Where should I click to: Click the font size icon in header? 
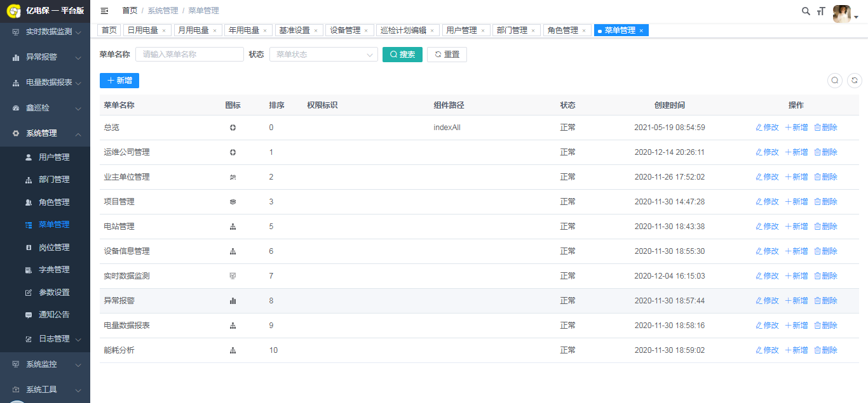point(821,11)
